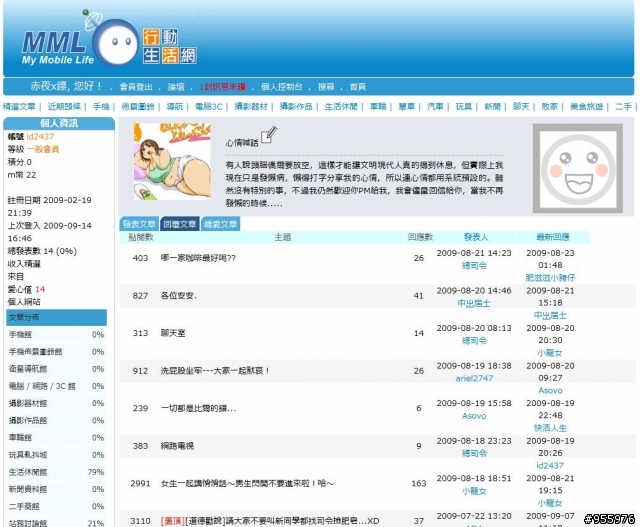Open thread 洗屁股坐牢---大家一起默哀！
This screenshot has height=527, width=640.
[215, 371]
